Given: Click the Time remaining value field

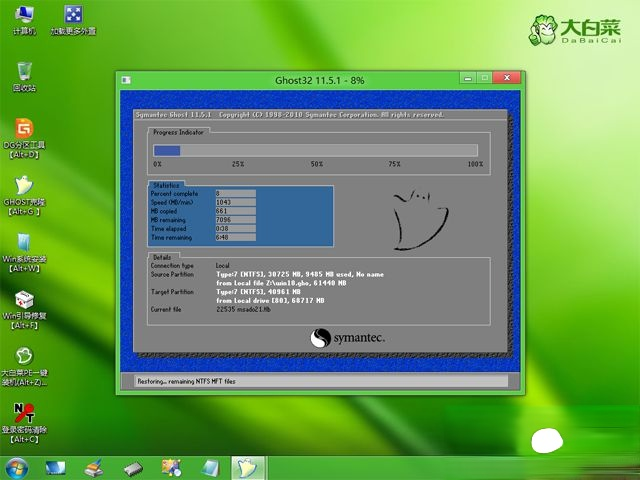Looking at the screenshot, I should tap(236, 238).
